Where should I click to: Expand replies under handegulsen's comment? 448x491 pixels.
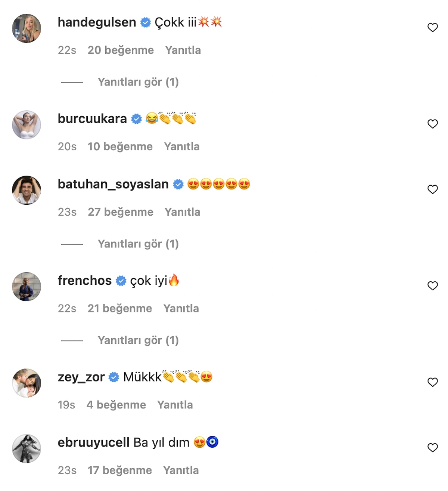click(x=138, y=82)
